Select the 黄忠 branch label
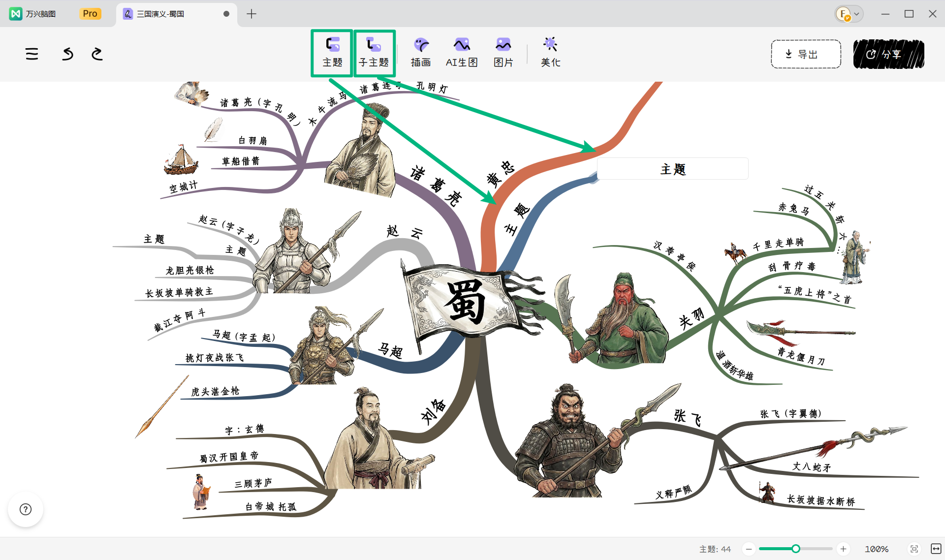 [500, 174]
